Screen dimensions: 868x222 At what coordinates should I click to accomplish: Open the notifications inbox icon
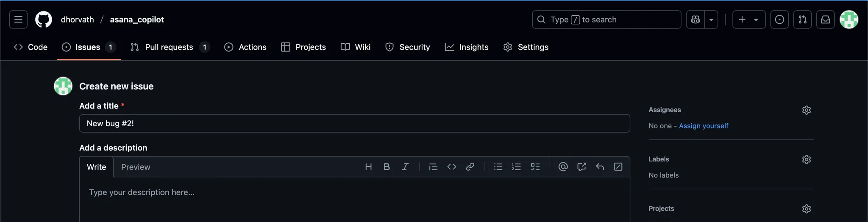coord(826,19)
